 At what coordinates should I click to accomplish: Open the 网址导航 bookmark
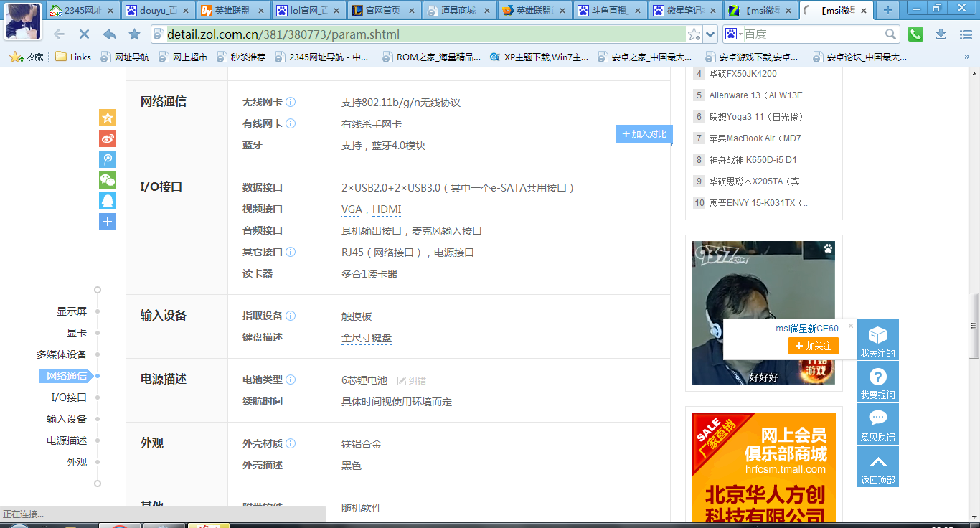coord(126,57)
